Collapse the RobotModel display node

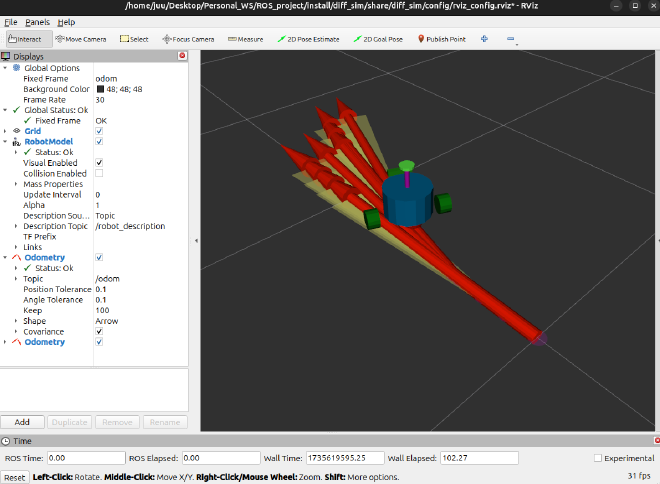click(x=5, y=142)
